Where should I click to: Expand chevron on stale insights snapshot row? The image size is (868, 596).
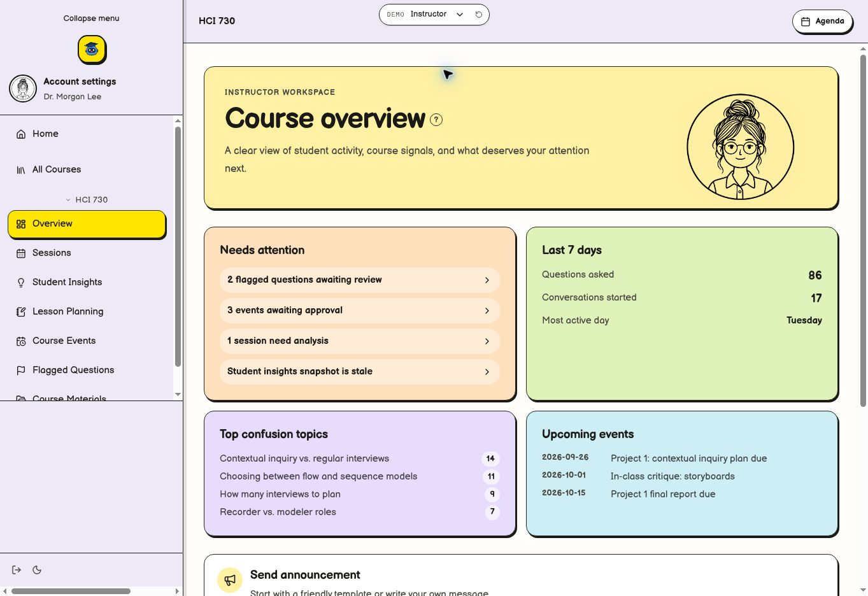[487, 372]
